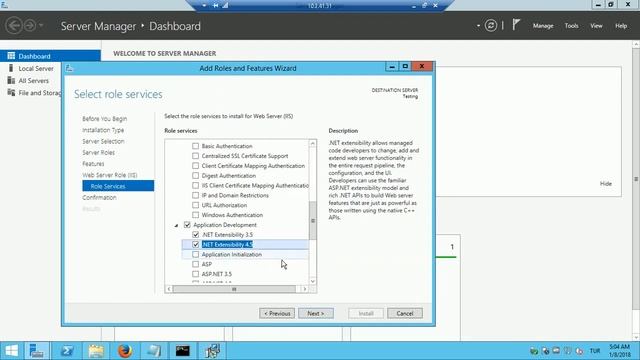Screen dimensions: 640x360
Task: Click the remote session pin icon
Action: pos(216,5)
